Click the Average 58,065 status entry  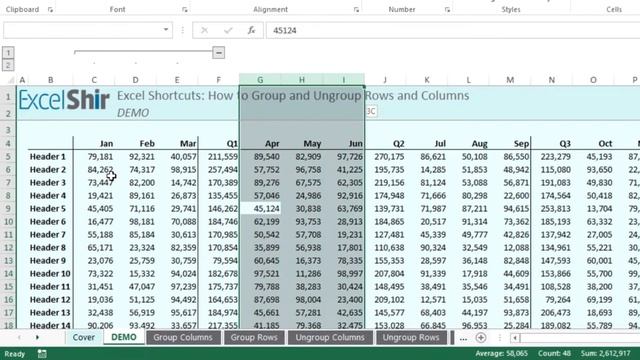tap(501, 353)
